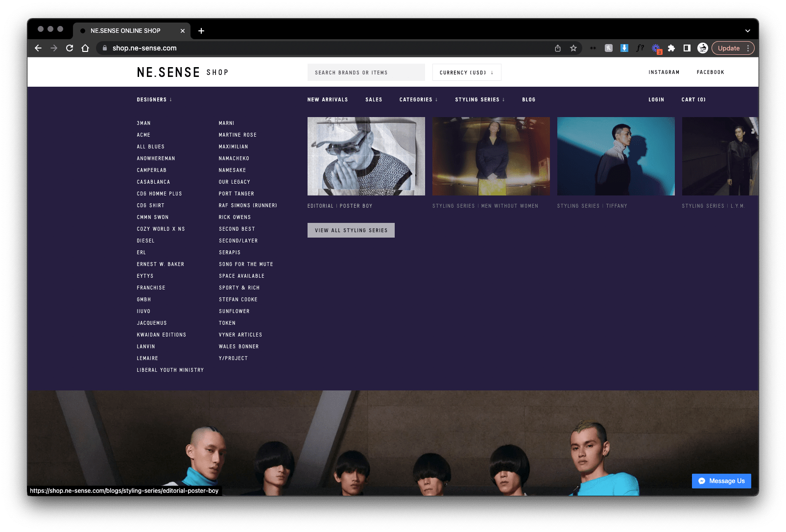Bookmark page with star icon
The width and height of the screenshot is (786, 532).
[x=573, y=48]
